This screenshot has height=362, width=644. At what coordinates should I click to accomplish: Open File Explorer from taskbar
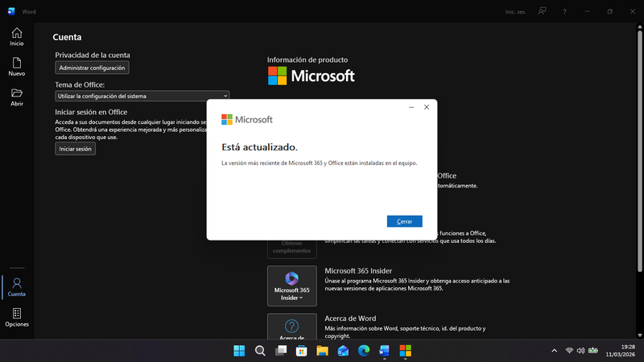[323, 351]
